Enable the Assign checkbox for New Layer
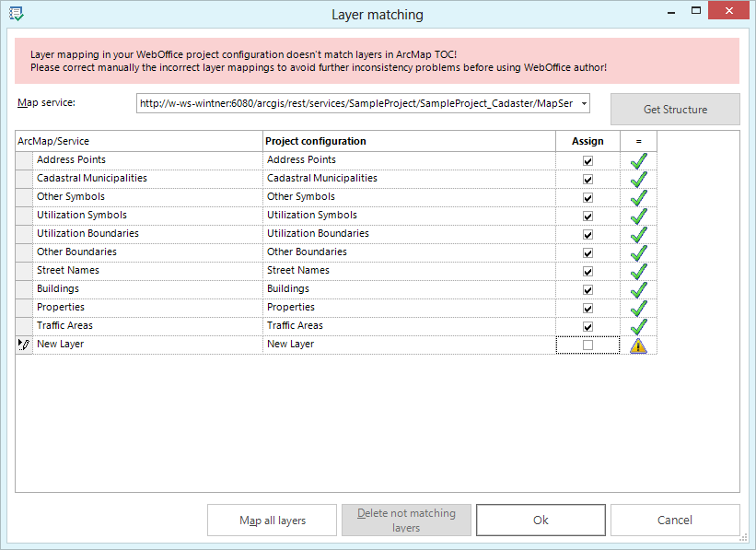Viewport: 756px width, 550px height. click(x=587, y=344)
